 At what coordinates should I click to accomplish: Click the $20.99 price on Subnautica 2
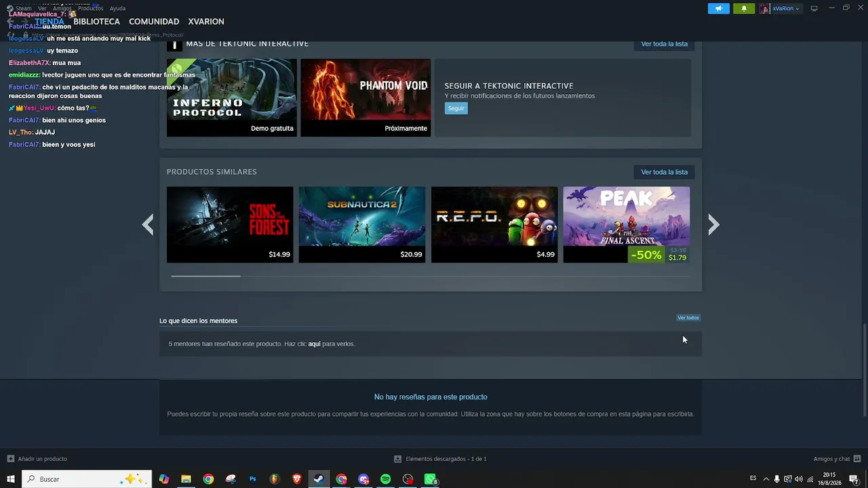pyautogui.click(x=411, y=255)
